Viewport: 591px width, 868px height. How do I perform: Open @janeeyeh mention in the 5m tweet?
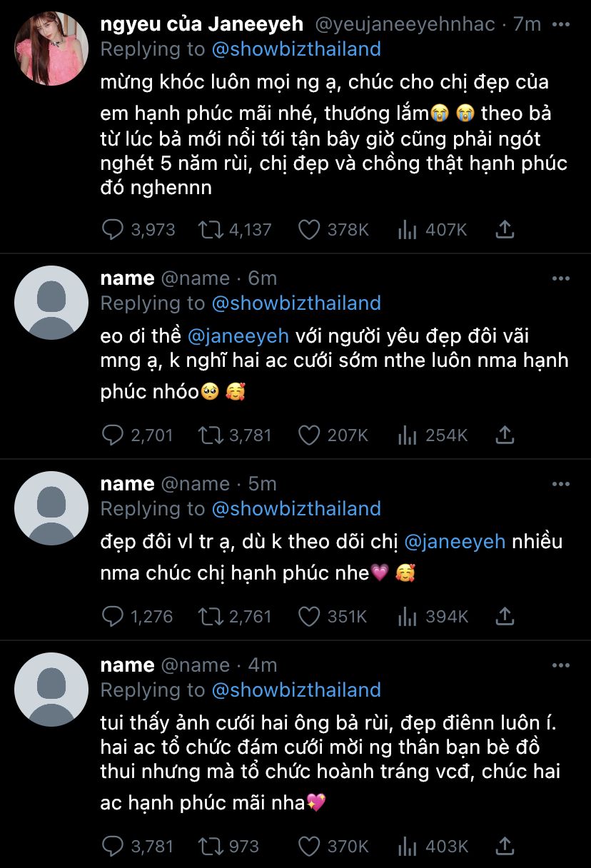click(x=455, y=542)
